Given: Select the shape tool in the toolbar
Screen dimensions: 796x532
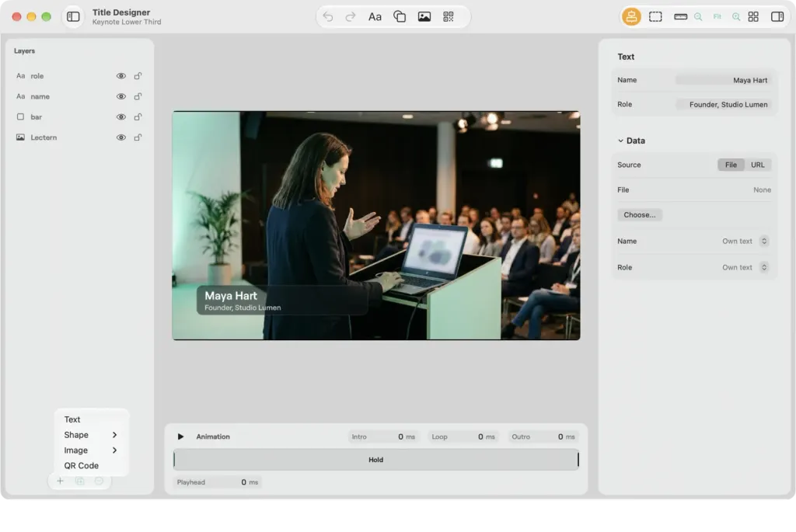Looking at the screenshot, I should pos(400,17).
